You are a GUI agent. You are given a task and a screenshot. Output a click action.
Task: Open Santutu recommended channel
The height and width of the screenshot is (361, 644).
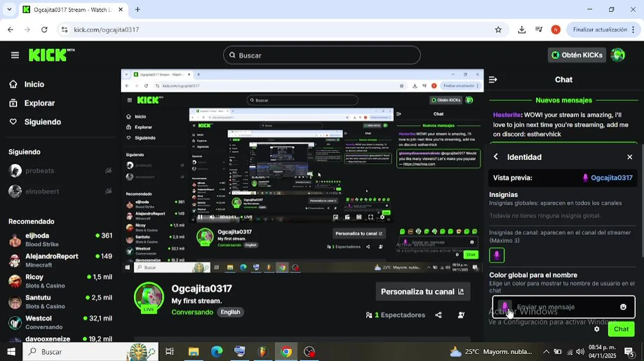[x=60, y=301]
